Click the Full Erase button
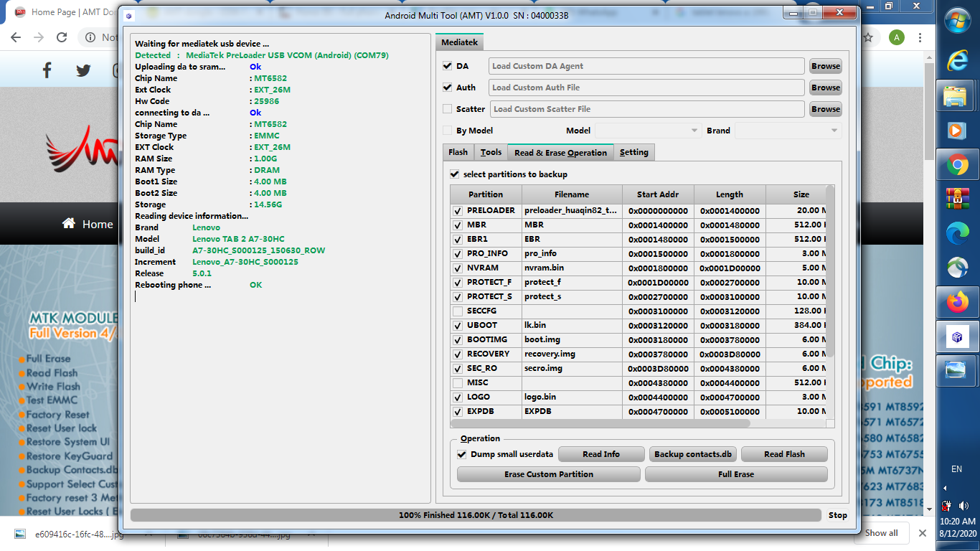The width and height of the screenshot is (980, 551). click(x=736, y=474)
